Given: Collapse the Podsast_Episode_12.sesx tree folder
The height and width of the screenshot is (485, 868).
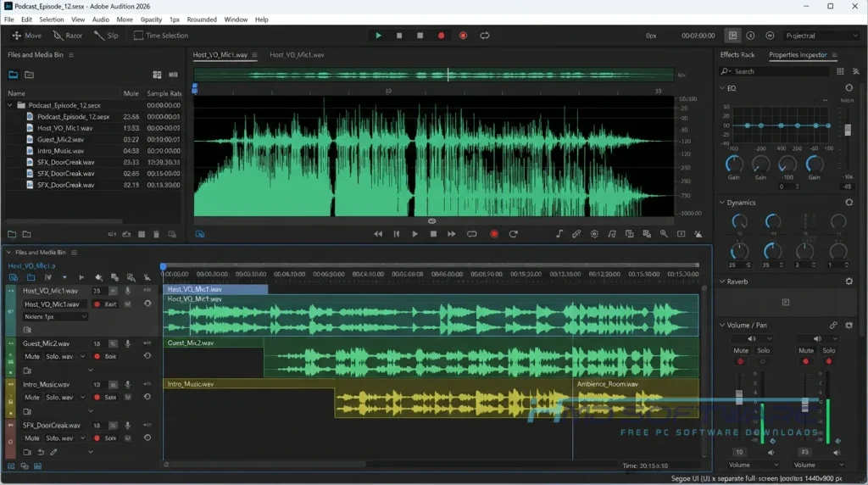Looking at the screenshot, I should [x=10, y=105].
